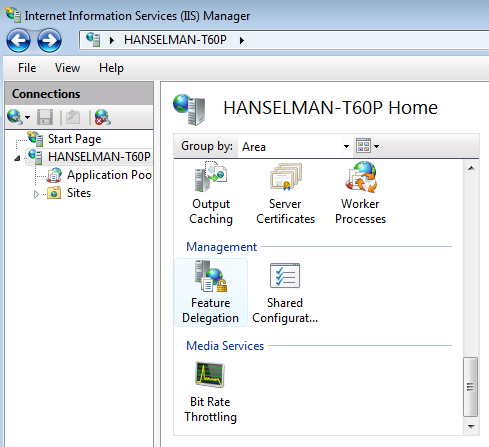
Task: Expand the Sites tree node
Action: tap(36, 194)
